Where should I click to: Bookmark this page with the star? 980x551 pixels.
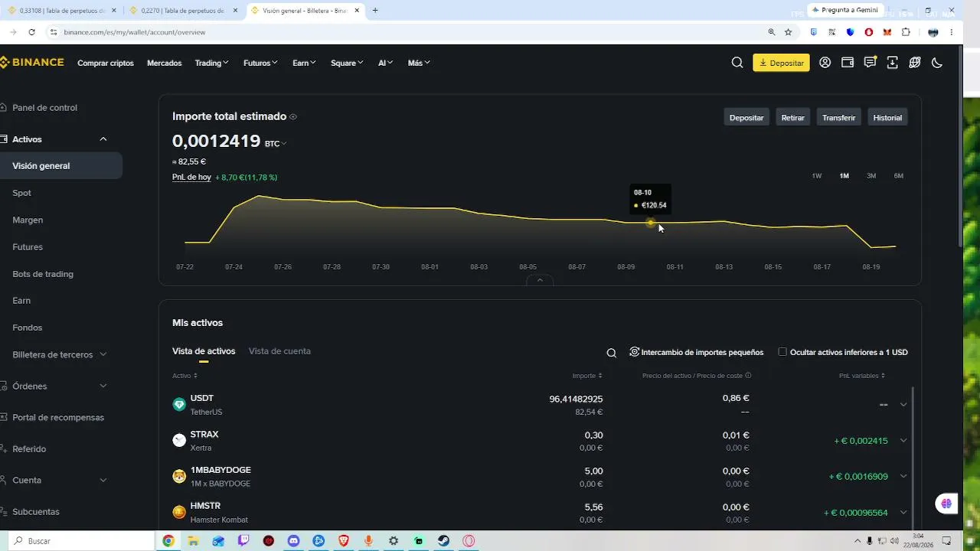788,32
